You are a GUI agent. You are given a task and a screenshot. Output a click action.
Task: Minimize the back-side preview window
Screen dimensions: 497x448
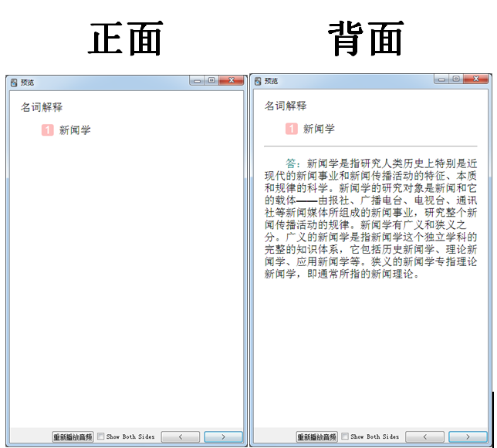point(441,79)
